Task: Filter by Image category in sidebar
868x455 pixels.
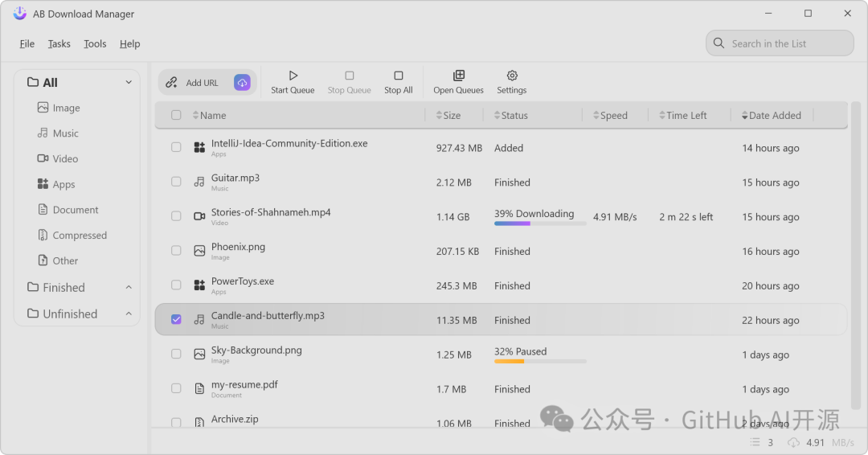Action: [x=59, y=108]
